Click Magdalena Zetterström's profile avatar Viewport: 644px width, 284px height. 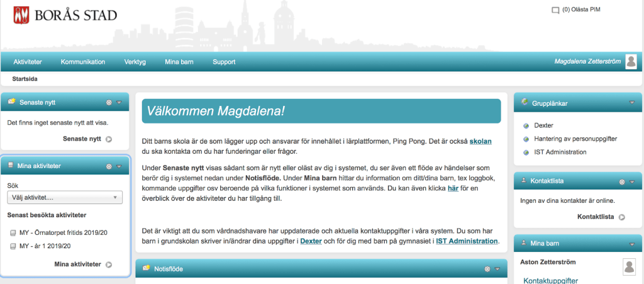click(631, 61)
